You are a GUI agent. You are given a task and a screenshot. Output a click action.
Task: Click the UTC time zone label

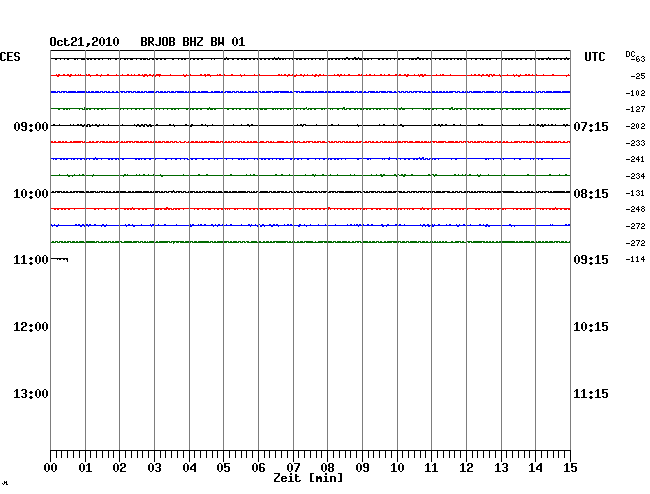click(594, 57)
